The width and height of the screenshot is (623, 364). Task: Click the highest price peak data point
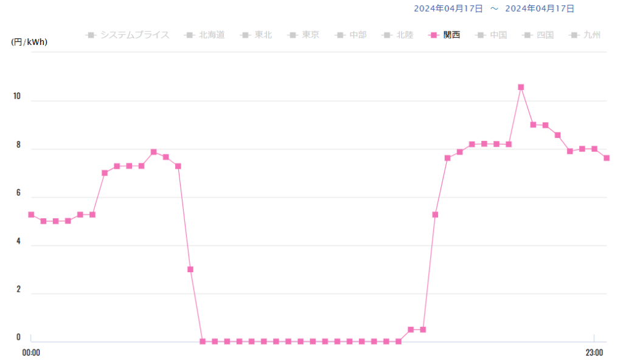coord(521,87)
